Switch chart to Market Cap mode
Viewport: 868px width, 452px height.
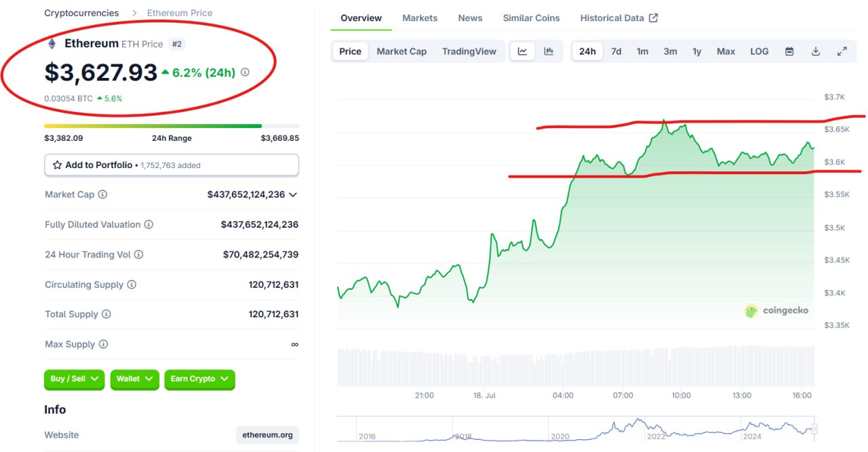pyautogui.click(x=401, y=52)
